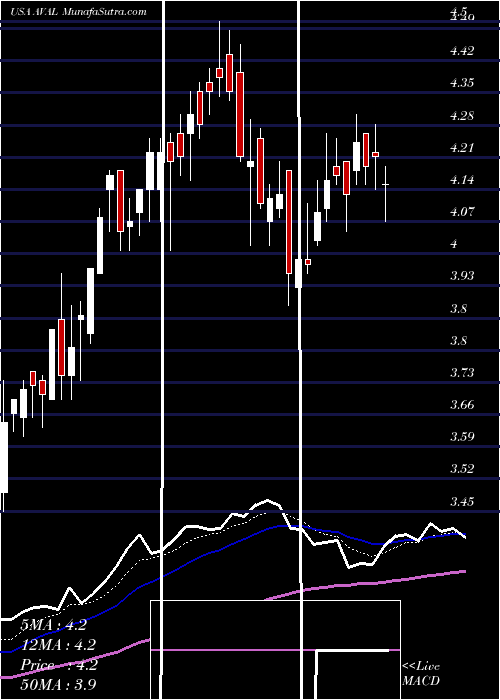Click the <<Live MACD label
Viewport: 500px width, 700px height.
tap(421, 673)
